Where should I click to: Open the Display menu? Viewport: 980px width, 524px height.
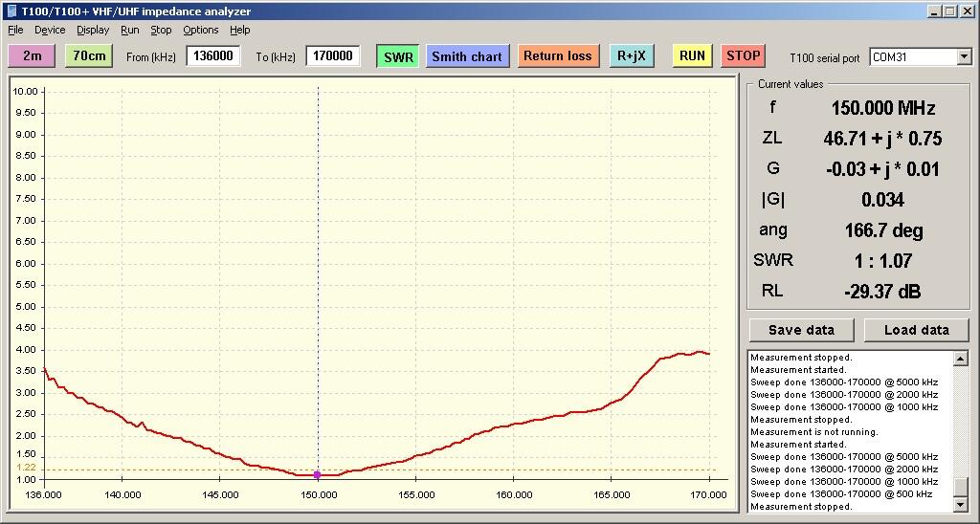tap(93, 30)
